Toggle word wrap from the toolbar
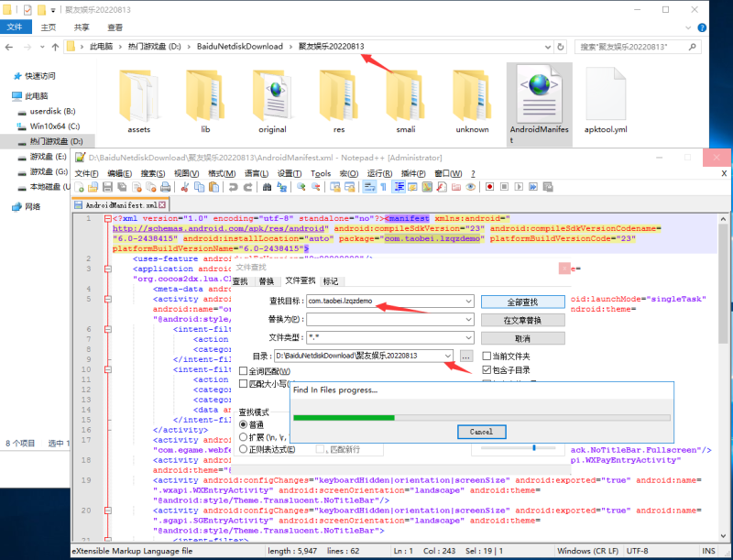This screenshot has width=733, height=560. (x=368, y=188)
